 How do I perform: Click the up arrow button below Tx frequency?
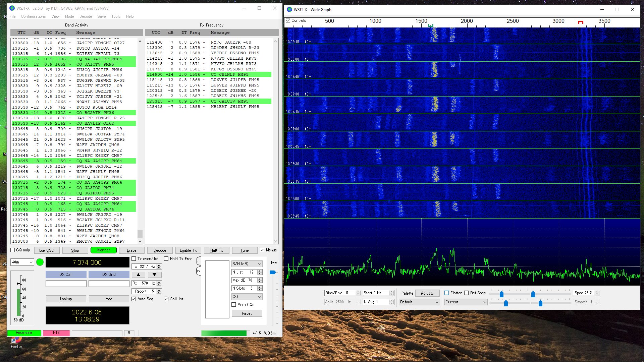pos(138,275)
